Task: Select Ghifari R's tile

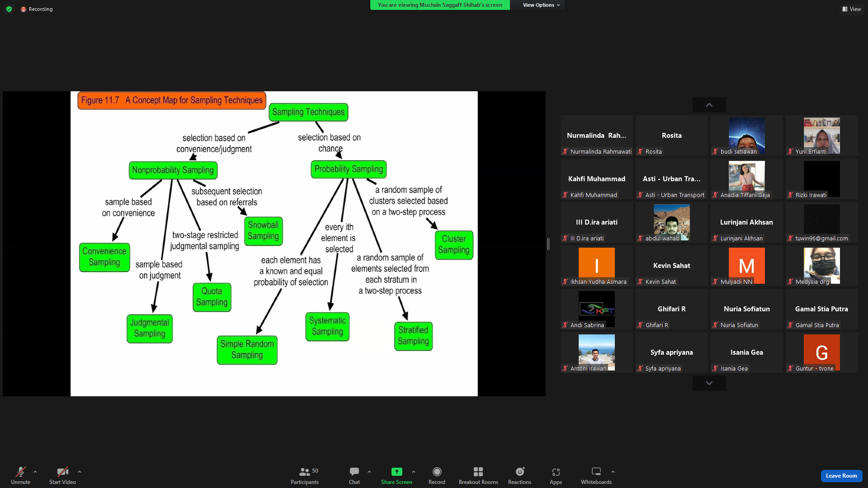Action: pos(672,309)
